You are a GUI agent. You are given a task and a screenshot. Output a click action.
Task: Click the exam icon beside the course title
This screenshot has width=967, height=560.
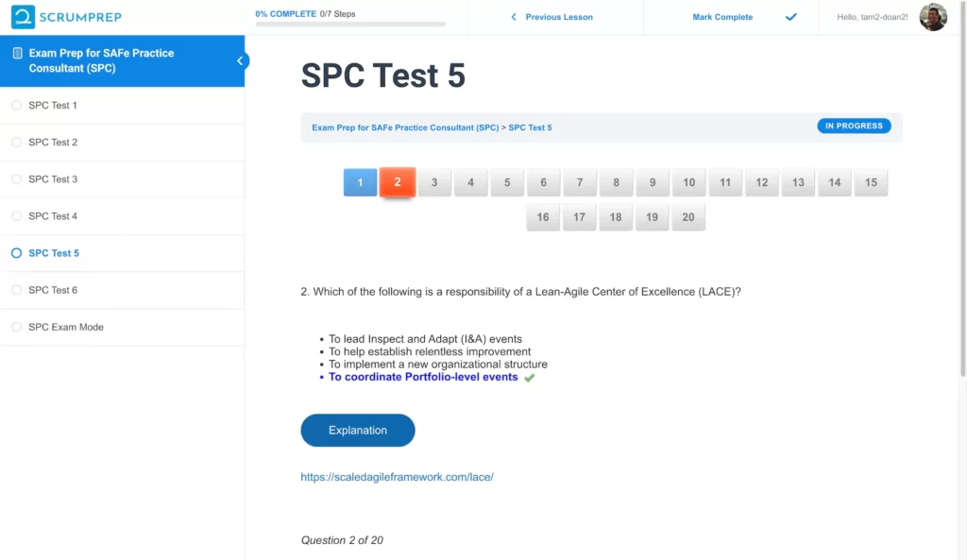point(16,53)
